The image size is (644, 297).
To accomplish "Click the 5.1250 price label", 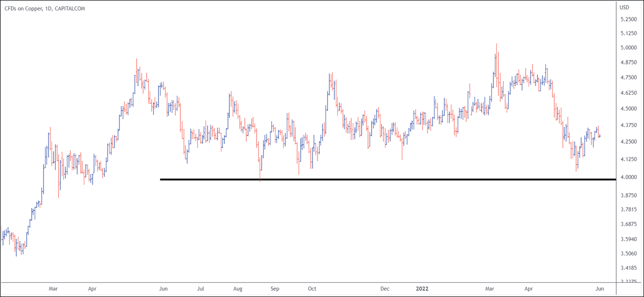I will (x=629, y=34).
